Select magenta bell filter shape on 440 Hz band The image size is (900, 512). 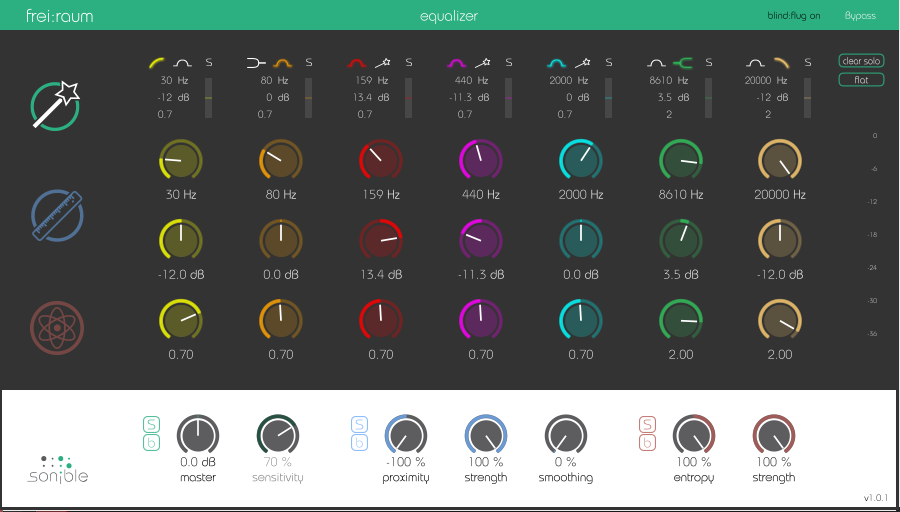457,62
